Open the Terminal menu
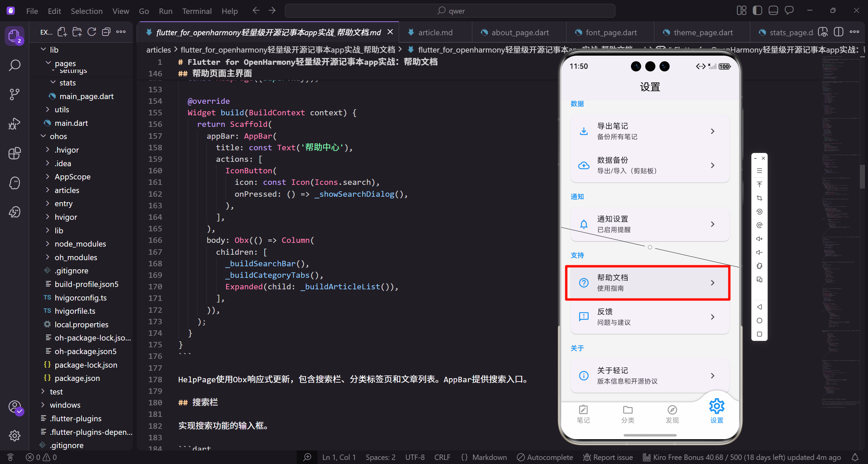Screen dimensions: 868x464 pos(197,11)
